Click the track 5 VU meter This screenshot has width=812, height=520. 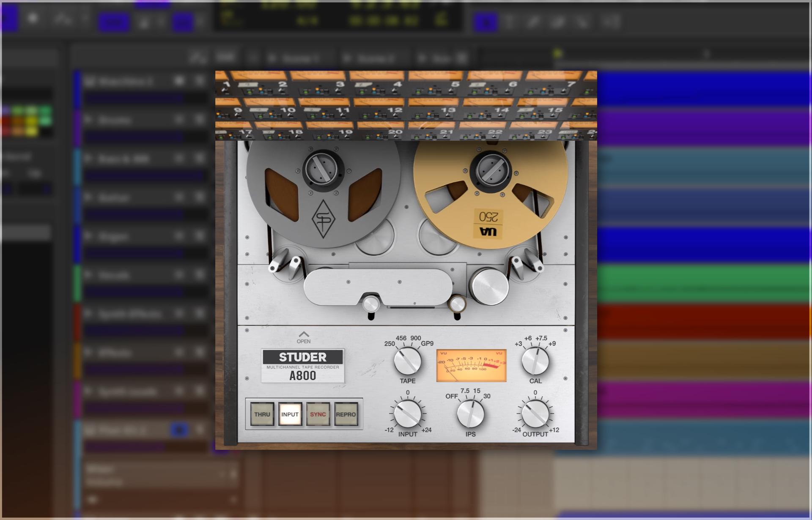pyautogui.click(x=435, y=76)
